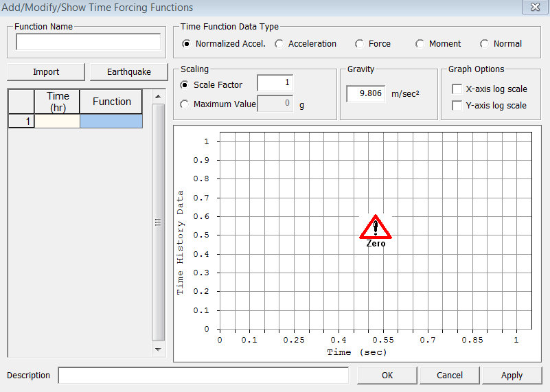Edit the Gravity value field
Viewport: 550px width, 392px height.
365,93
